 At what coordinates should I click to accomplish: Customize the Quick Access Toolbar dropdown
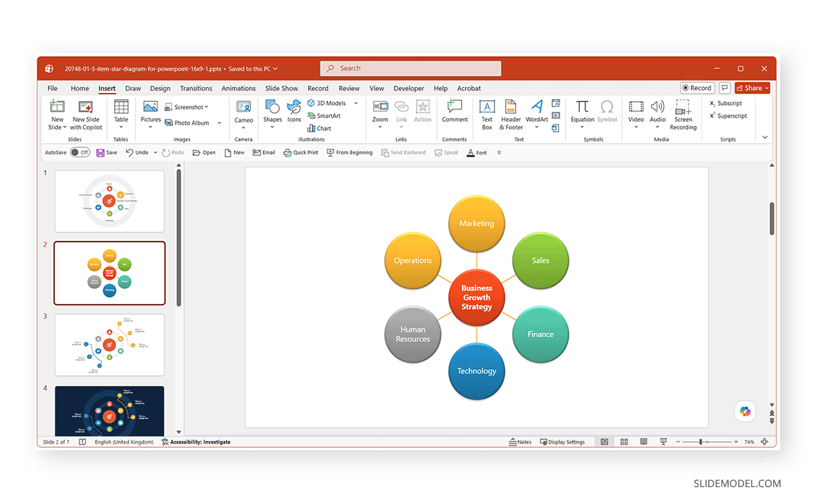coord(499,153)
